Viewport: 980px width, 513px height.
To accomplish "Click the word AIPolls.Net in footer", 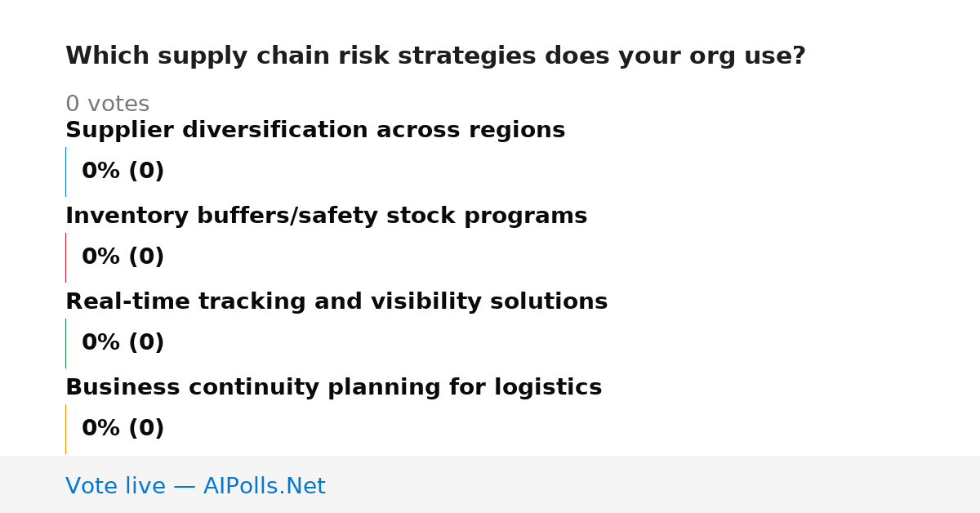I will pos(264,487).
